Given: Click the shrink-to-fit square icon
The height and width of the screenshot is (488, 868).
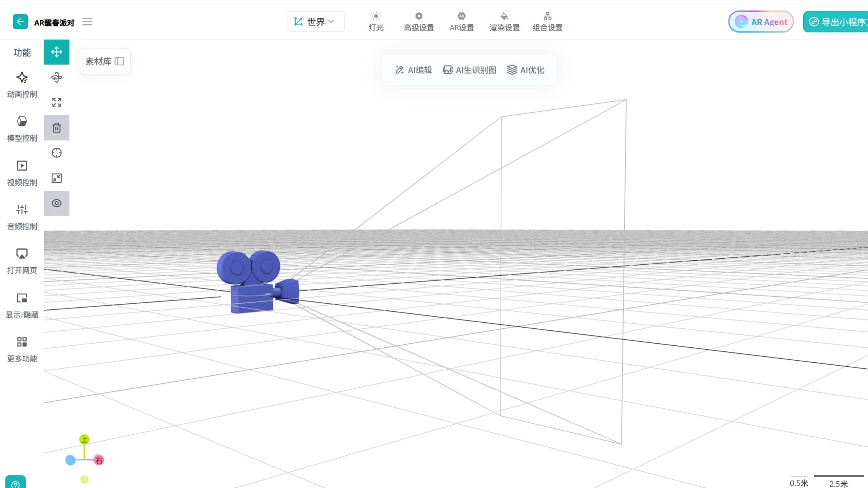Looking at the screenshot, I should tap(57, 178).
